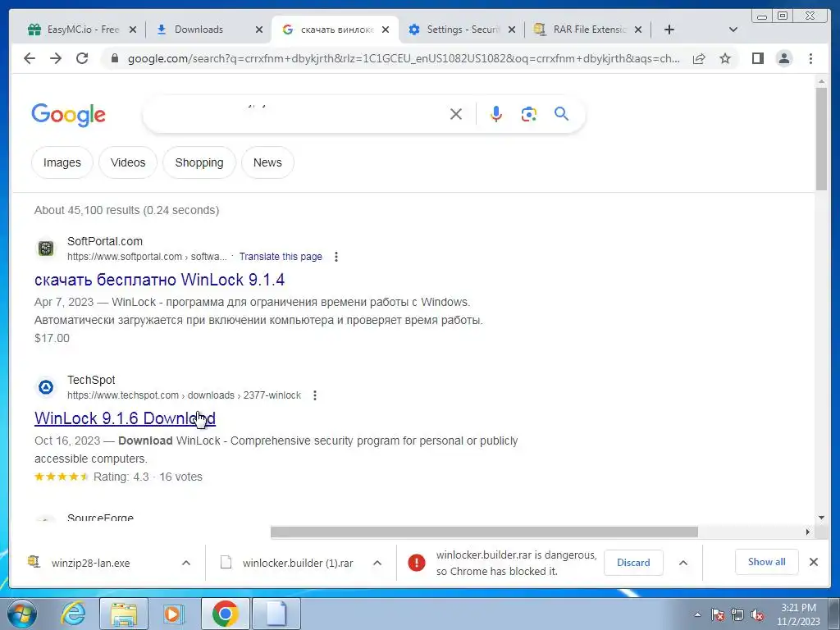
Task: Launch Internet Explorer from the taskbar
Action: tap(73, 614)
